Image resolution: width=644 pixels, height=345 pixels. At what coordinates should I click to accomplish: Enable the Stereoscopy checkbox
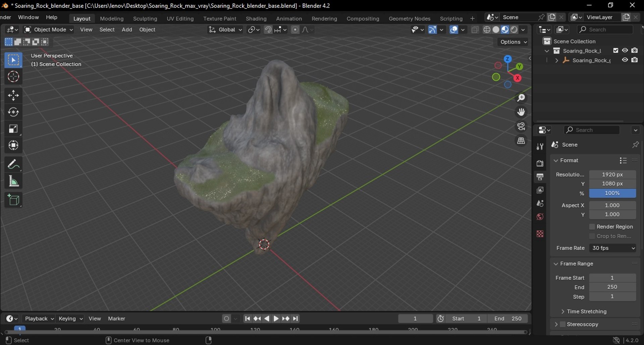point(563,324)
